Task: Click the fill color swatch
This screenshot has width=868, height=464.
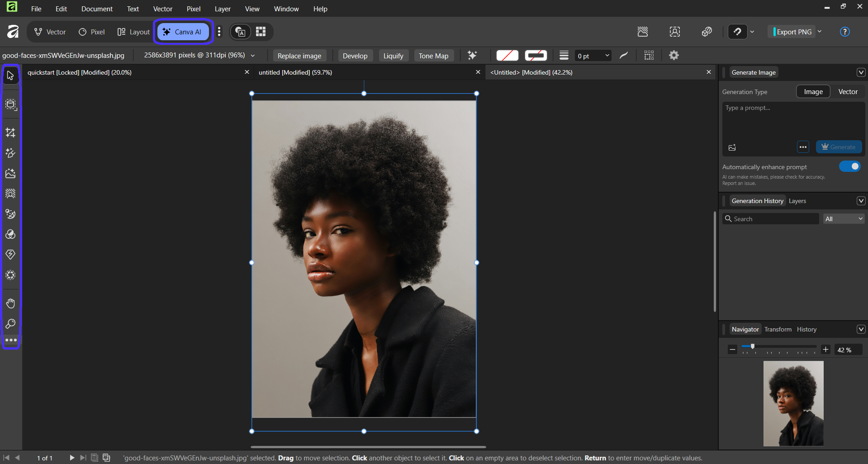Action: pos(507,56)
